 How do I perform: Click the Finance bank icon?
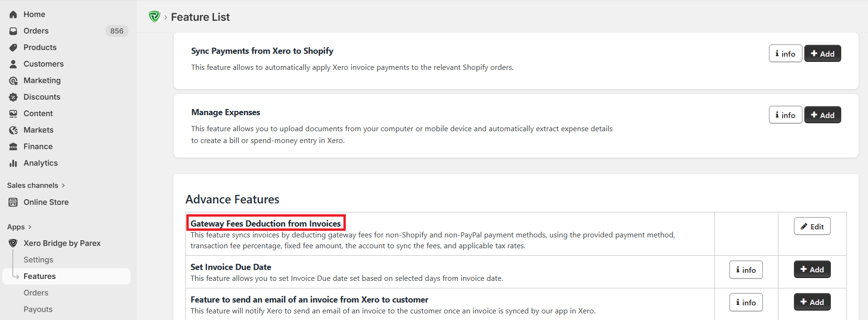[x=13, y=147]
